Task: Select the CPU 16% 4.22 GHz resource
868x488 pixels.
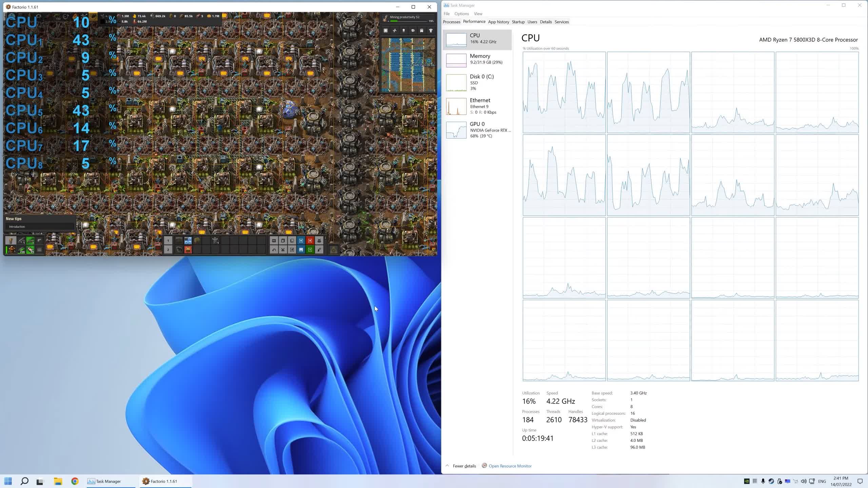Action: (x=477, y=40)
